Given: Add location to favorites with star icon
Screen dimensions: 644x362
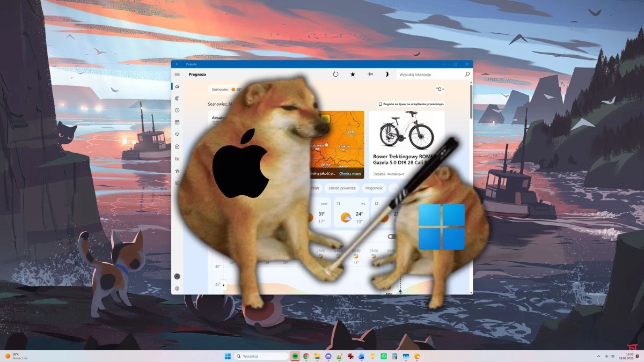Looking at the screenshot, I should (353, 75).
